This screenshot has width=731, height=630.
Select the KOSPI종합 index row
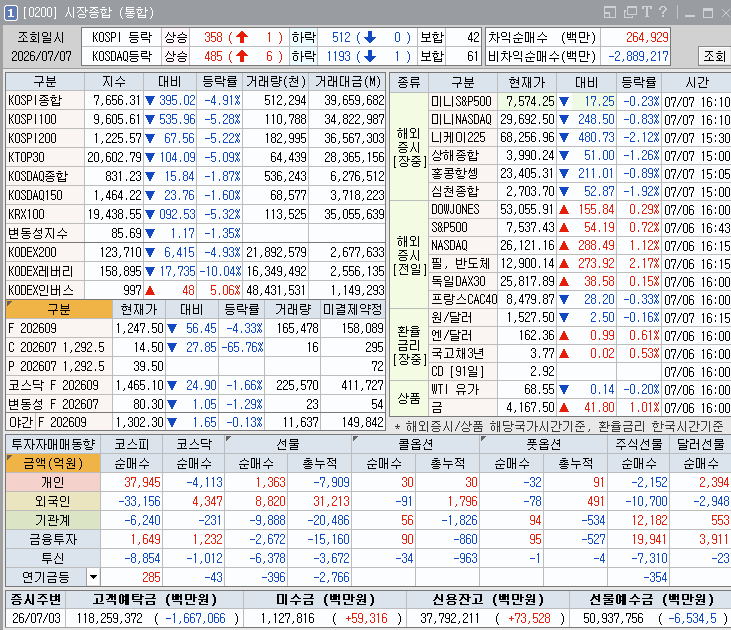[x=196, y=100]
